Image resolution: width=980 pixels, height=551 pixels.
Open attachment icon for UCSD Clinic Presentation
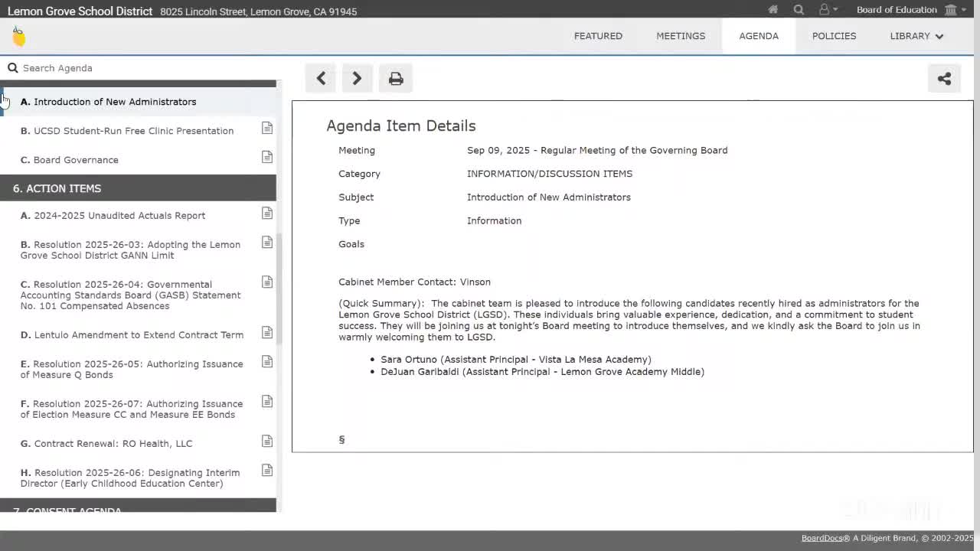(x=267, y=128)
